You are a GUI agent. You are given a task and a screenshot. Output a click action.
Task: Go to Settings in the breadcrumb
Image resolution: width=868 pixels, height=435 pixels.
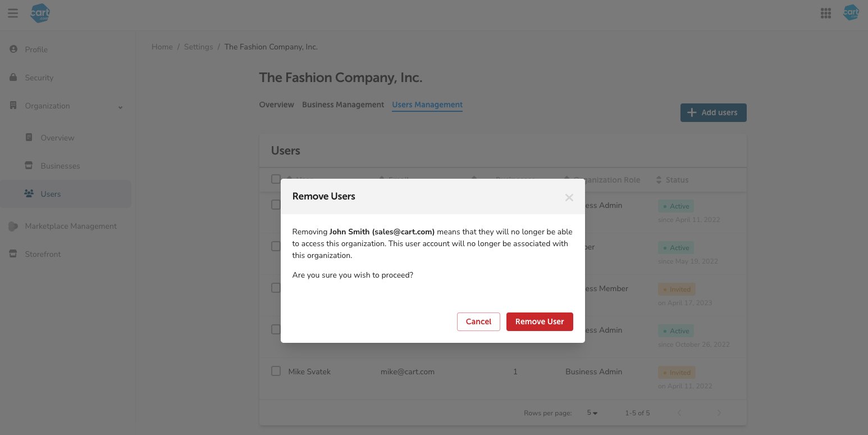click(198, 47)
